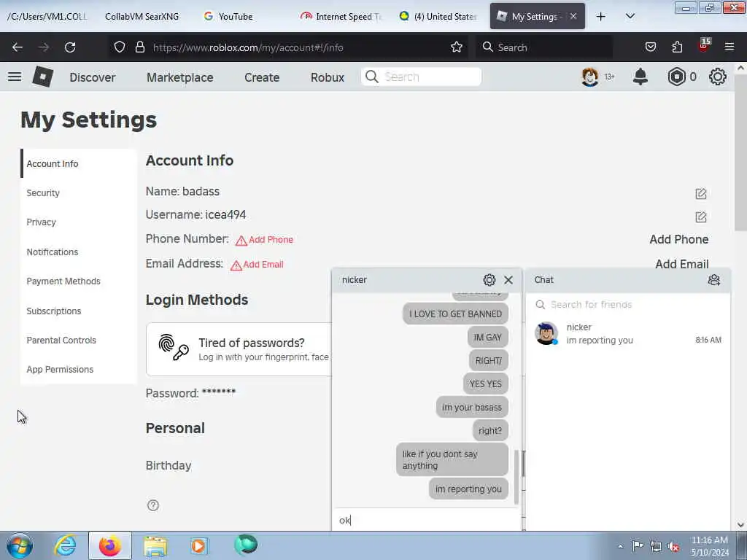
Task: Open the list all tabs chevron
Action: [x=630, y=17]
